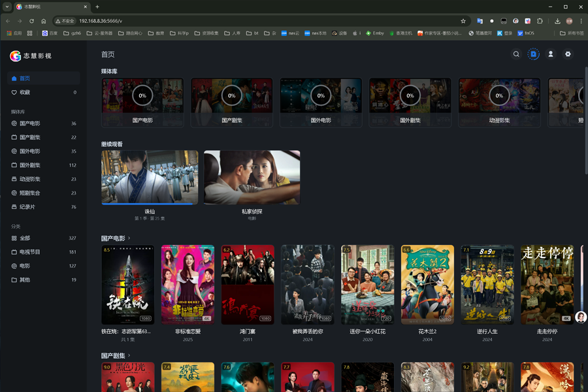Click the browser home icon
The image size is (588, 392).
pos(44,21)
